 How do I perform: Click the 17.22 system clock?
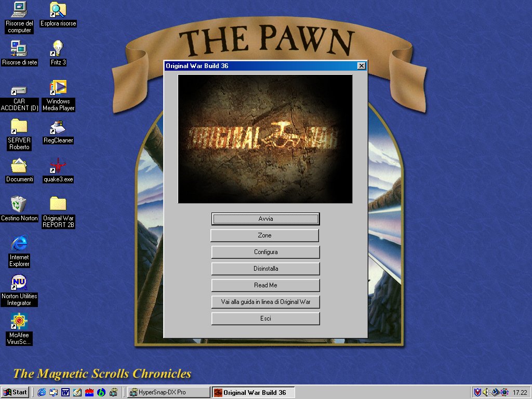(520, 393)
